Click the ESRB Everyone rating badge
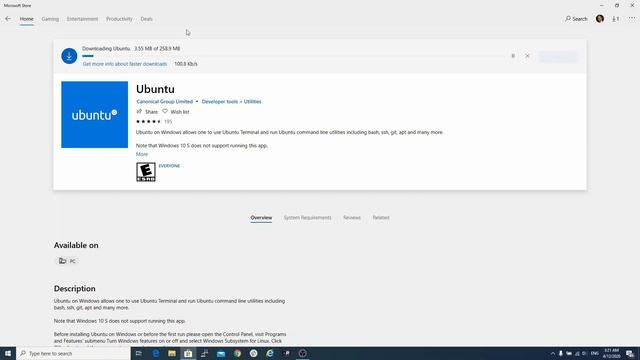Image resolution: width=640 pixels, height=360 pixels. point(146,172)
